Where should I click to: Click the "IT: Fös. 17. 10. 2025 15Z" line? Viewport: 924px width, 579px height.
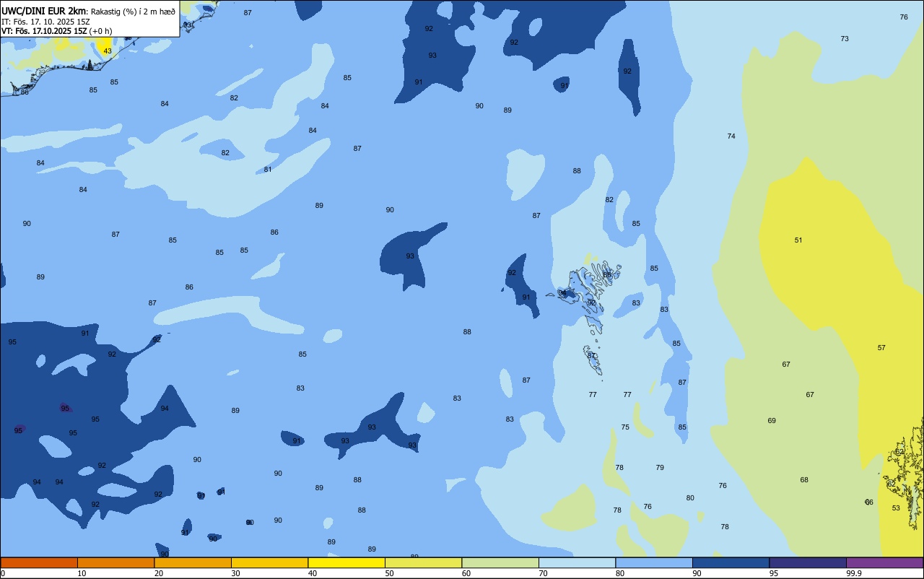tap(45, 21)
